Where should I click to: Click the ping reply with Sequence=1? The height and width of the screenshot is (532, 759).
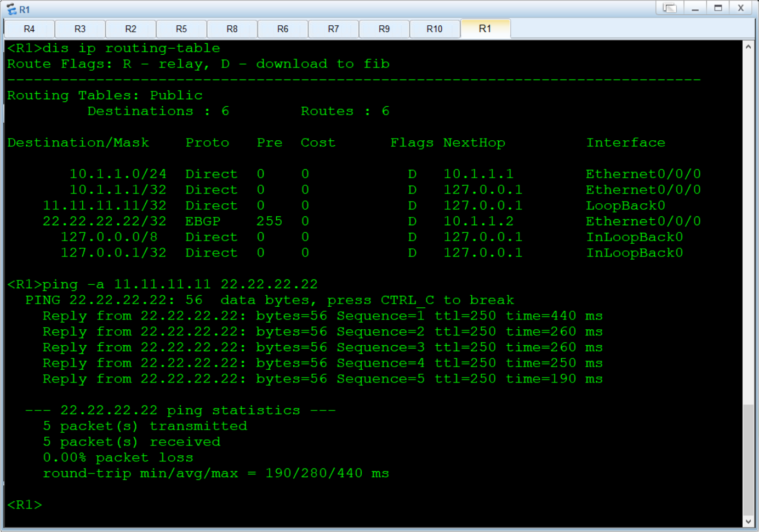click(x=323, y=316)
